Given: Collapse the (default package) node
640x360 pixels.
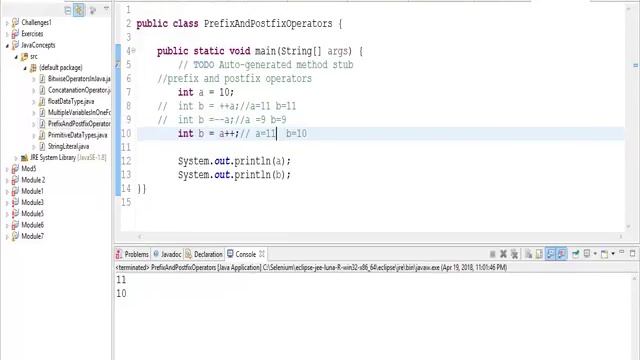Looking at the screenshot, I should (25, 68).
